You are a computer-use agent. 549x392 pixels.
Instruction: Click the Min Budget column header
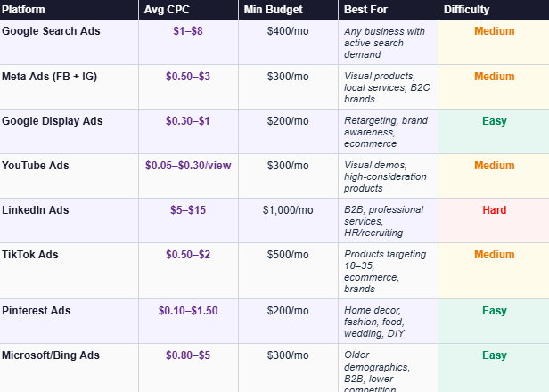[x=274, y=10]
